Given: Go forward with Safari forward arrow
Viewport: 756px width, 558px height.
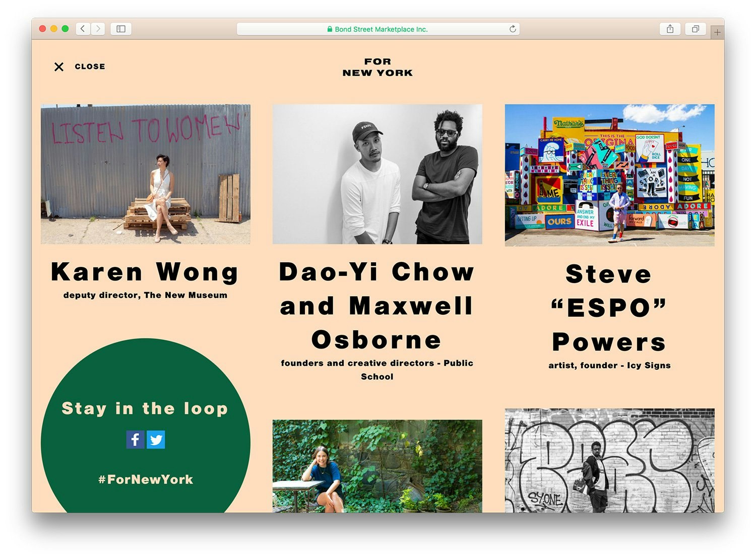Looking at the screenshot, I should point(98,29).
